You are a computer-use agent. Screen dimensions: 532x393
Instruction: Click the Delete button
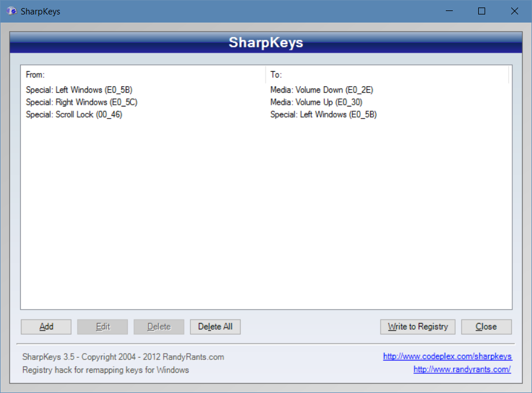pyautogui.click(x=159, y=327)
